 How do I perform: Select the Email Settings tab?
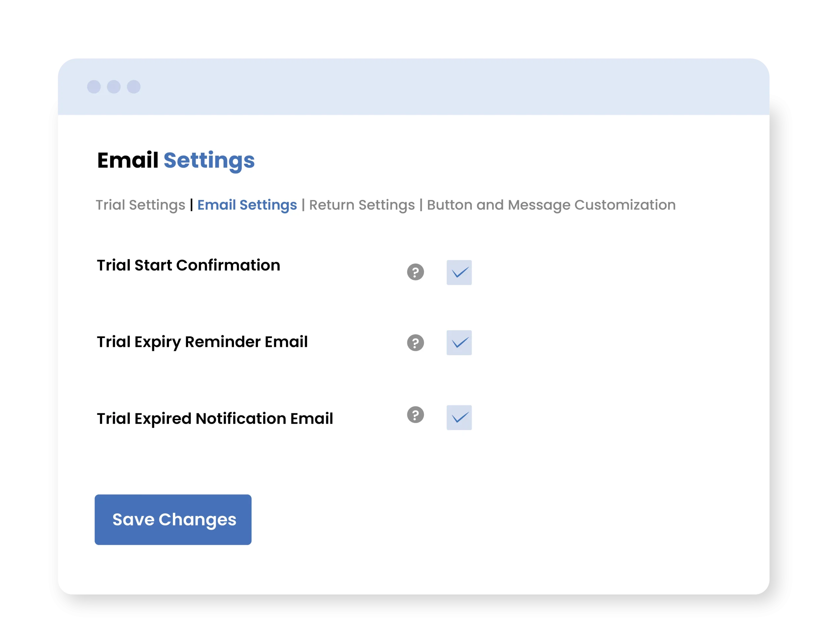click(x=247, y=205)
